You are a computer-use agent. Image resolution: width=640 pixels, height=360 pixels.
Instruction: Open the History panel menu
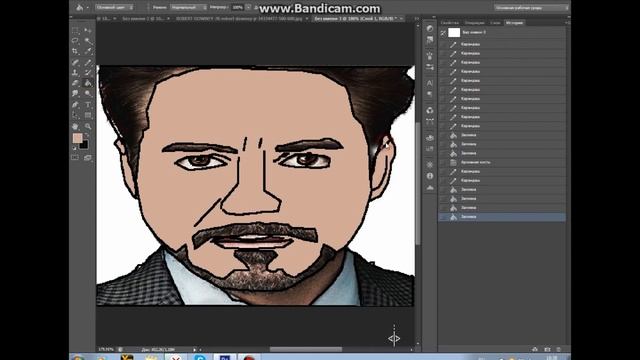(567, 23)
